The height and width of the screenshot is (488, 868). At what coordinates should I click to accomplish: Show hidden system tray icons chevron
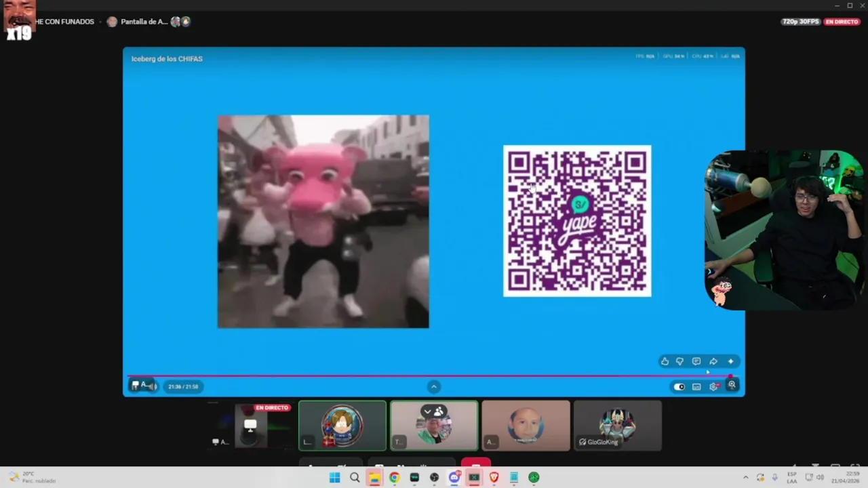point(745,478)
